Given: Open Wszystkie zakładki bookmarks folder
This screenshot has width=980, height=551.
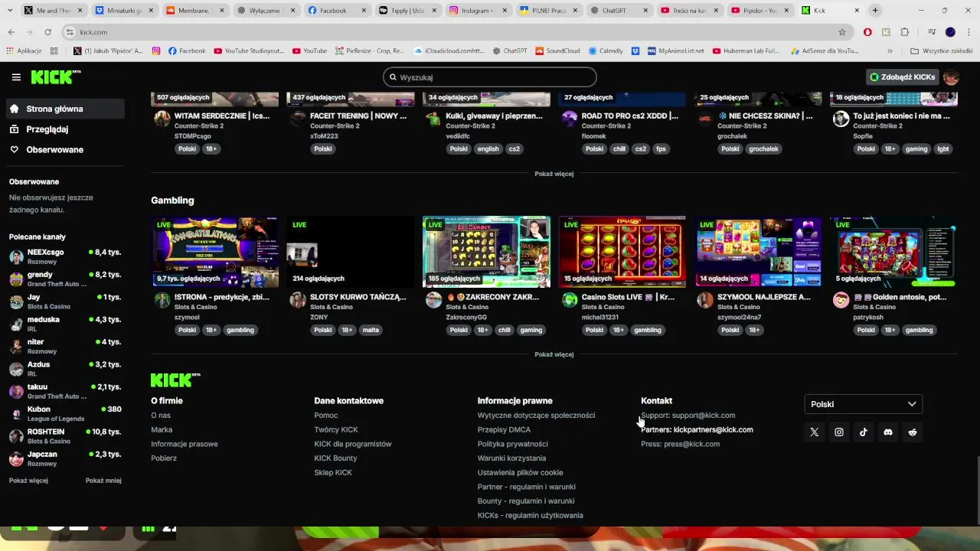Looking at the screenshot, I should (x=942, y=51).
